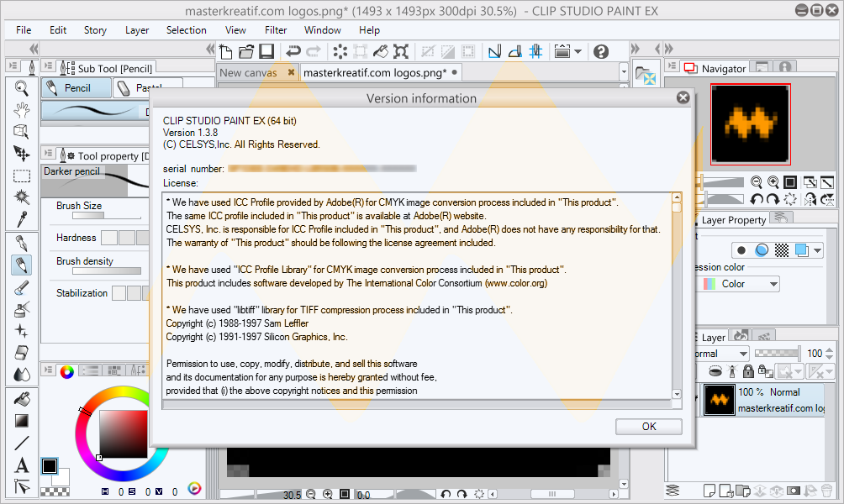Collapse the left tool palette dock
This screenshot has height=504, width=844.
click(34, 49)
